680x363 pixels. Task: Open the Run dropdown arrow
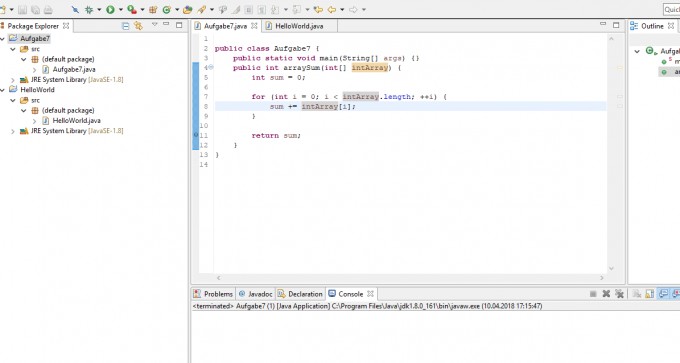pyautogui.click(x=121, y=10)
